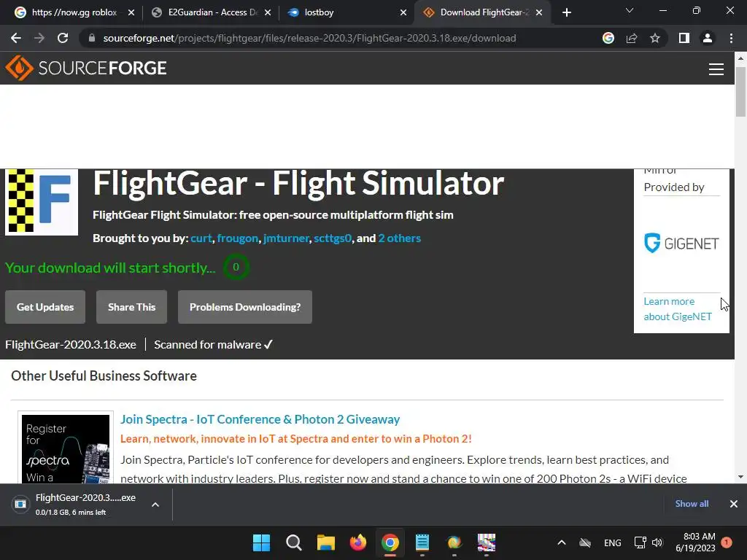747x560 pixels.
Task: Click Show all downloads link
Action: click(x=692, y=504)
